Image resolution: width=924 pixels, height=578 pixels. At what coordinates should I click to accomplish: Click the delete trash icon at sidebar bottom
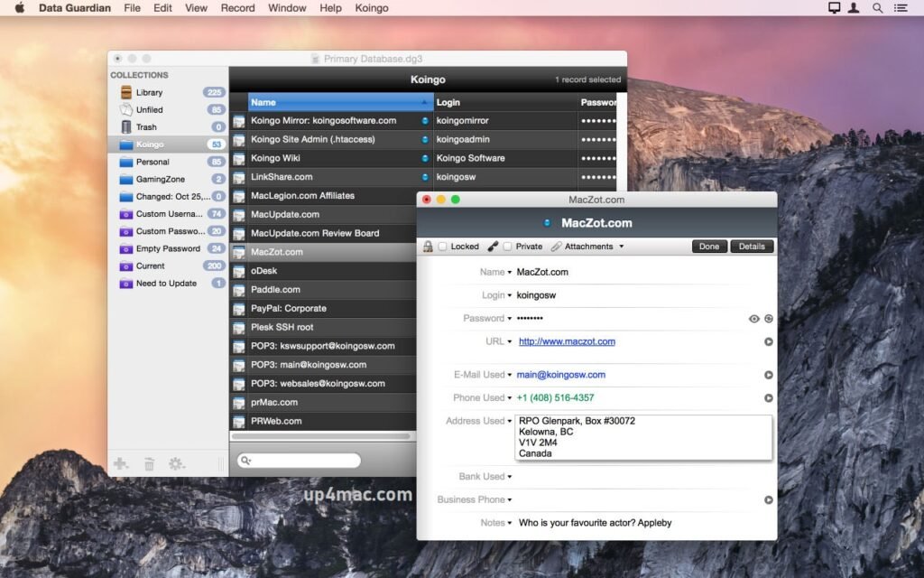tap(149, 461)
